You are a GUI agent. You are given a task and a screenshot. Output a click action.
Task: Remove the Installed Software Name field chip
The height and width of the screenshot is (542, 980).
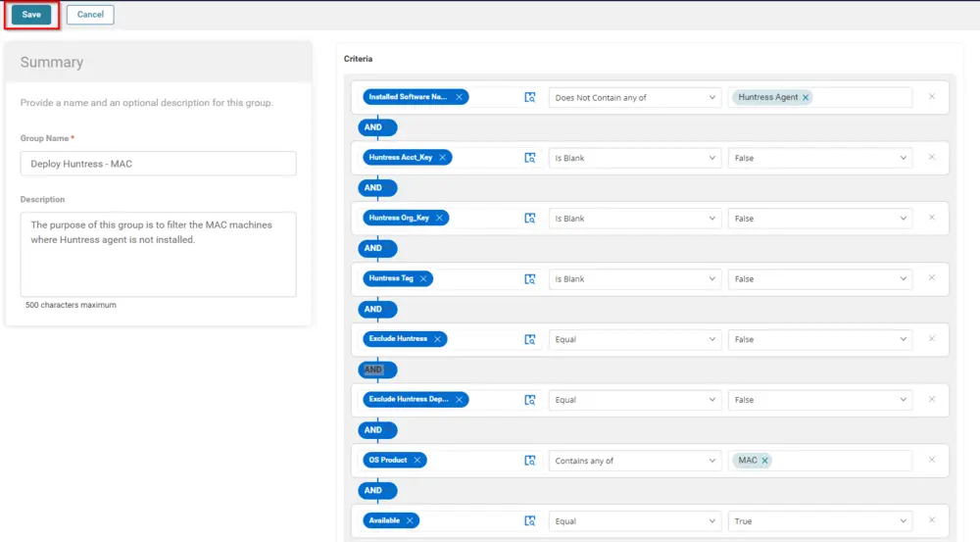(x=459, y=97)
